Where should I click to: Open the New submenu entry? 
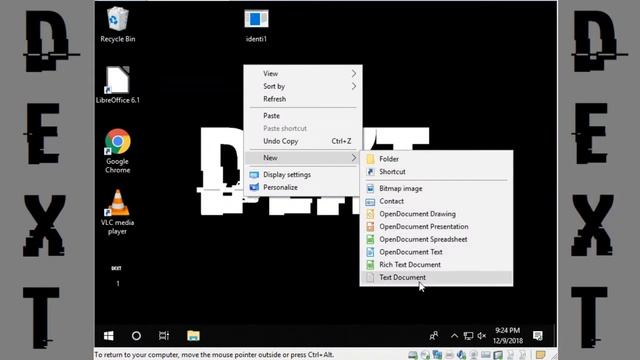303,158
